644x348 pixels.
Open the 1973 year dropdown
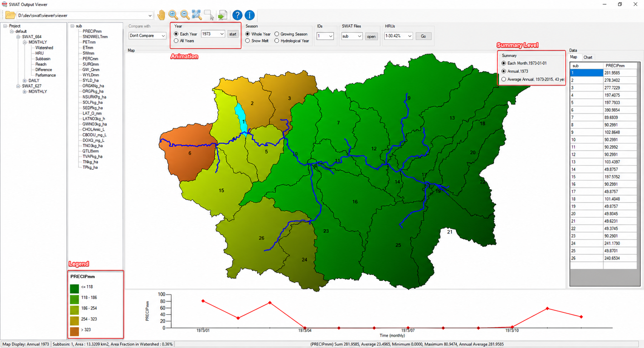(x=222, y=34)
